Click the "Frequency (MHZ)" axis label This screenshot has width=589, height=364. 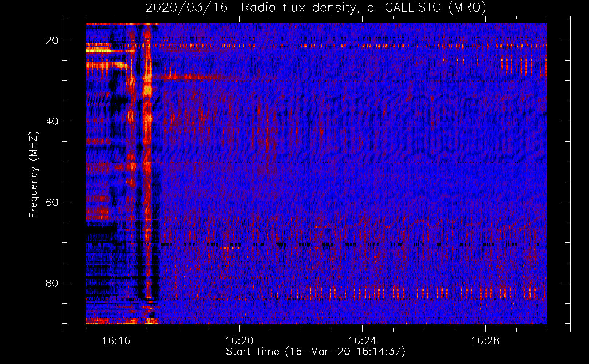point(33,175)
